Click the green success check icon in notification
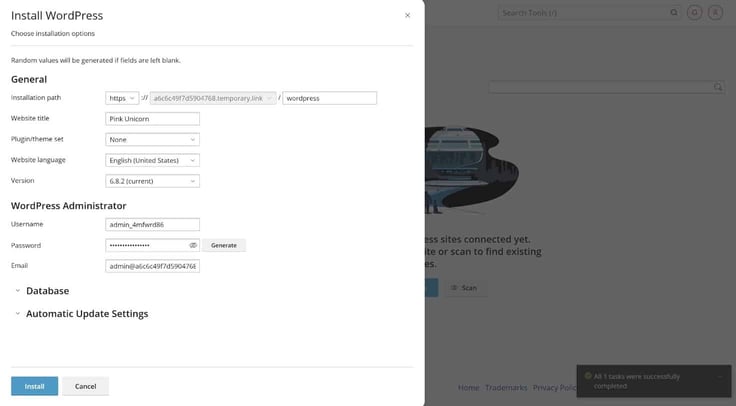 pos(588,376)
